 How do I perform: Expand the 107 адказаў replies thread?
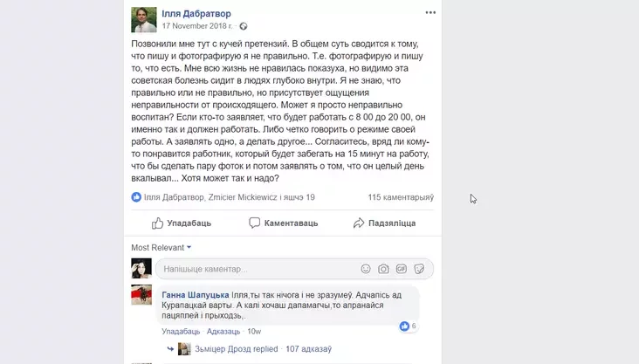click(308, 349)
